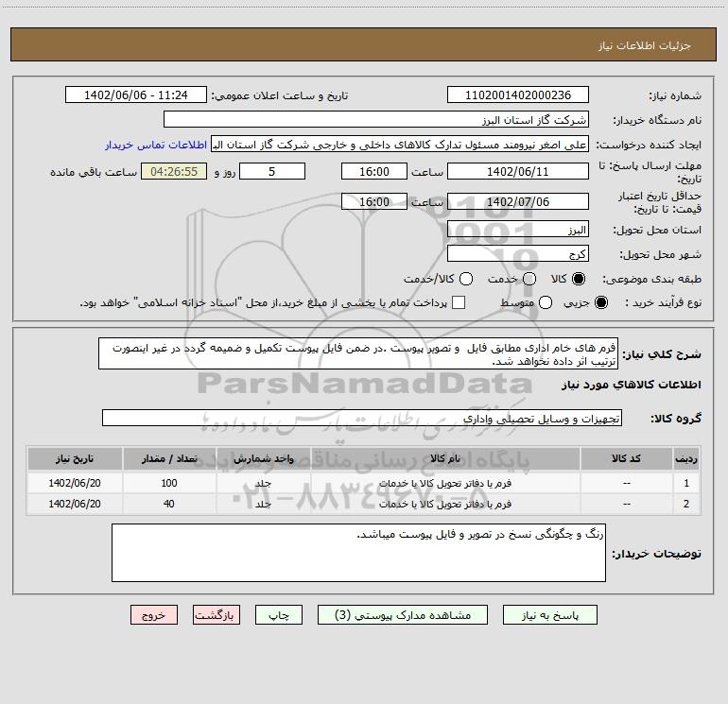Click the تاریخ نیاز column header
This screenshot has height=704, width=728.
click(75, 458)
